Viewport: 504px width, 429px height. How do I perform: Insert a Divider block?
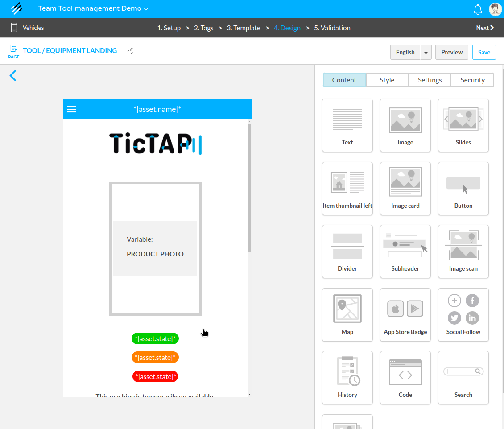tap(347, 252)
